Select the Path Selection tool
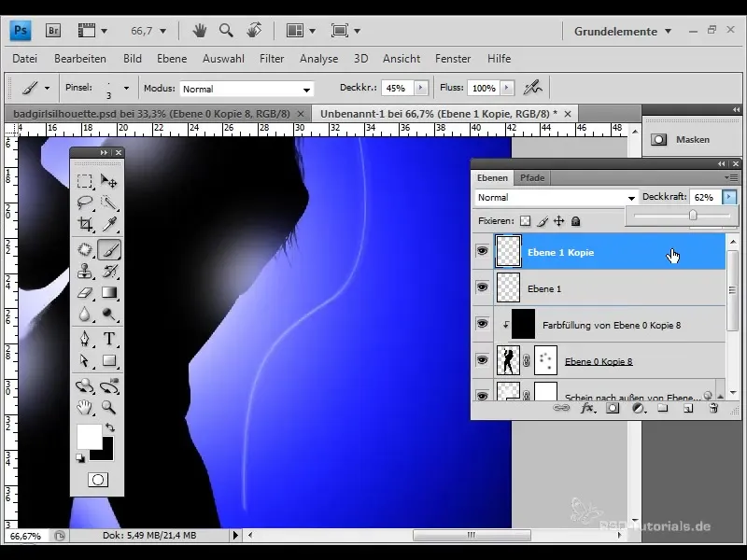 85,360
